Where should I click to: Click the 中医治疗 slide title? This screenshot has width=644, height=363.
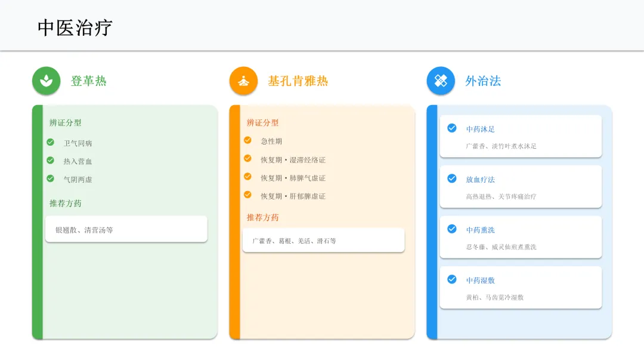point(75,27)
